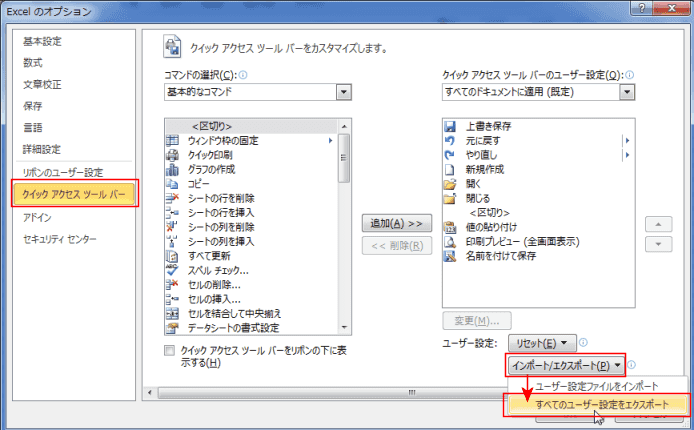Click the Paste Values (値の貼り付け) icon
The image size is (694, 430).
point(450,227)
